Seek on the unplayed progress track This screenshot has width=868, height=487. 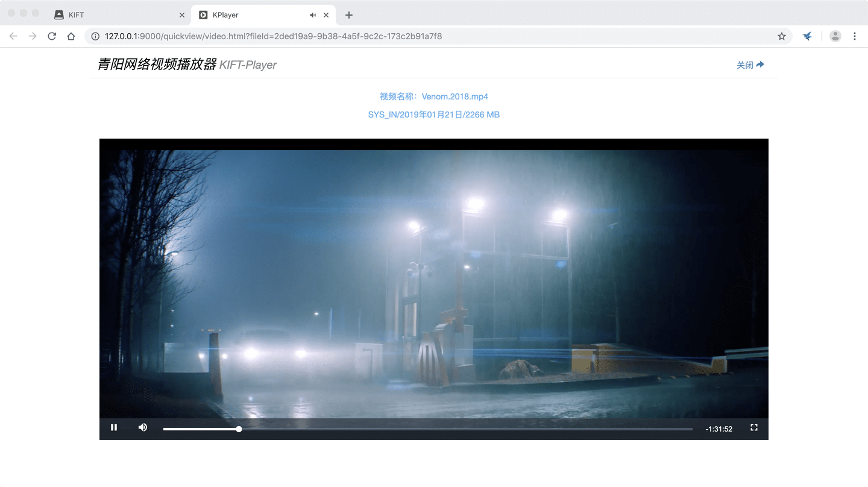point(467,429)
